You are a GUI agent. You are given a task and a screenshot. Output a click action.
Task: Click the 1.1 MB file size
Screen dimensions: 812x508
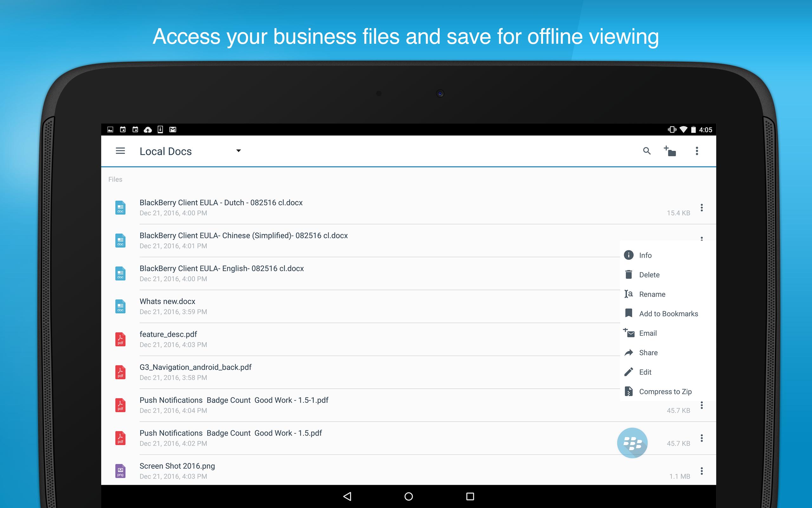tap(679, 477)
